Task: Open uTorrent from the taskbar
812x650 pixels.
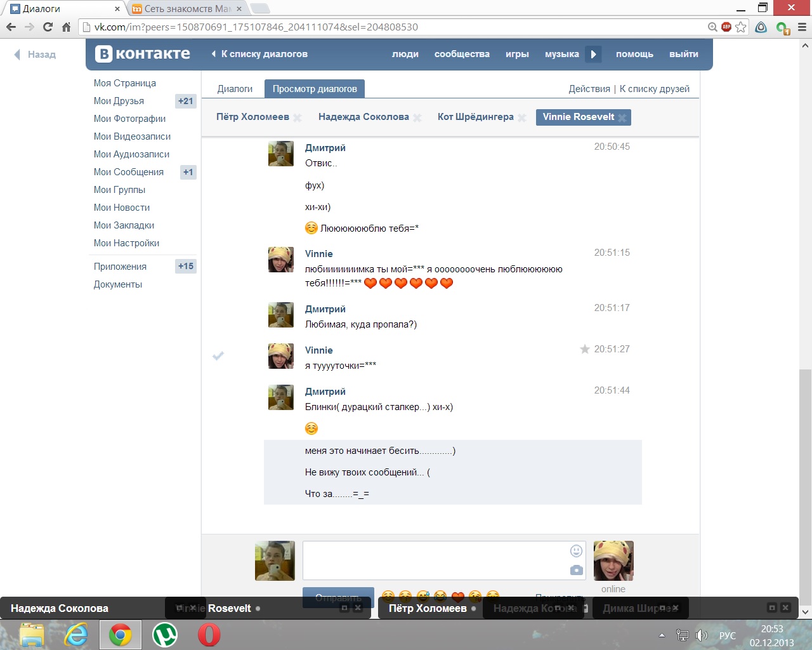Action: [165, 635]
